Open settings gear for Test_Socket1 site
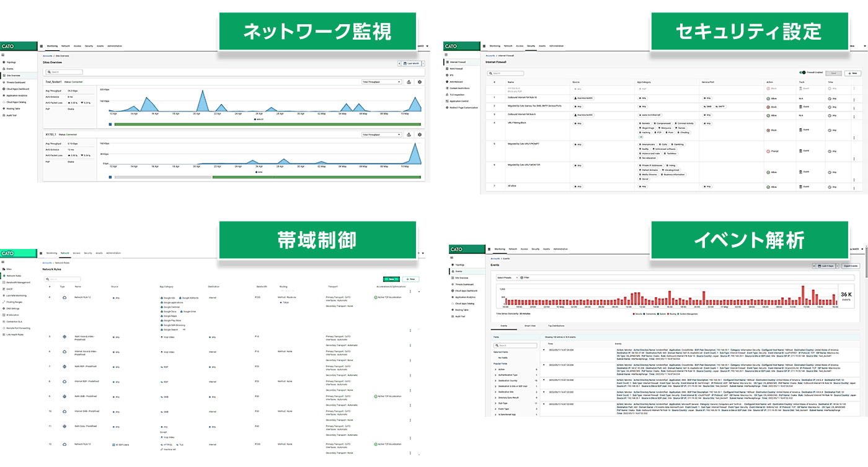The height and width of the screenshot is (467, 868). click(420, 82)
